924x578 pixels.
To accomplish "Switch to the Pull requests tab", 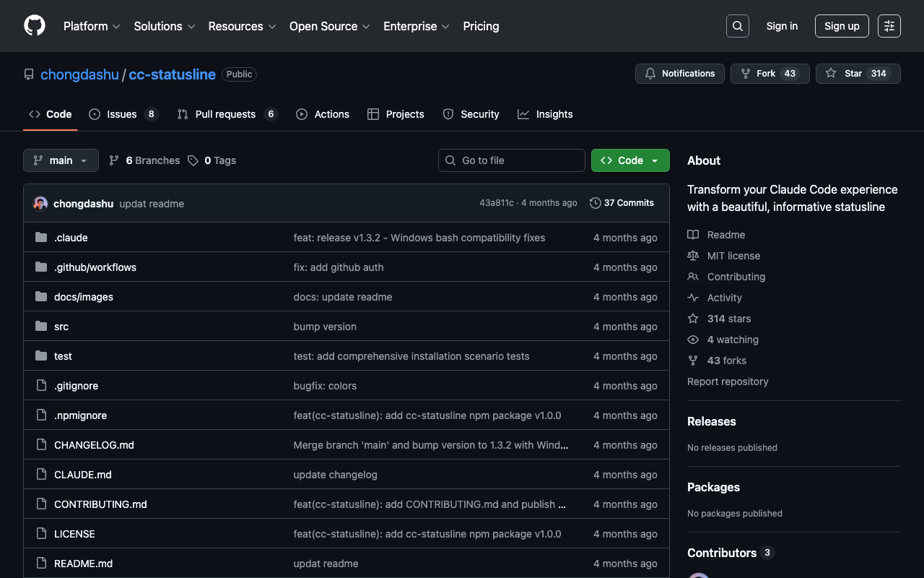I will tap(226, 114).
